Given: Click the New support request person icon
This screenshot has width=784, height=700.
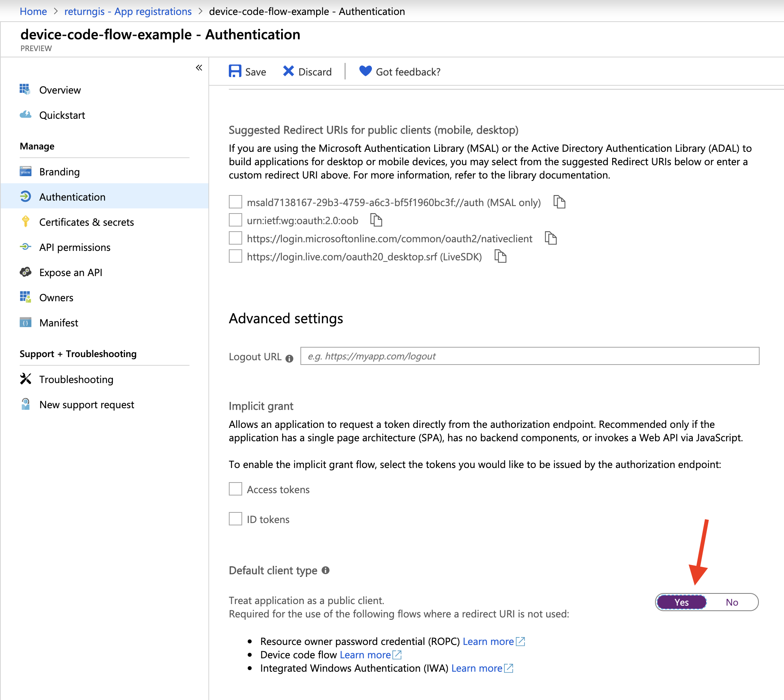Looking at the screenshot, I should (x=25, y=404).
